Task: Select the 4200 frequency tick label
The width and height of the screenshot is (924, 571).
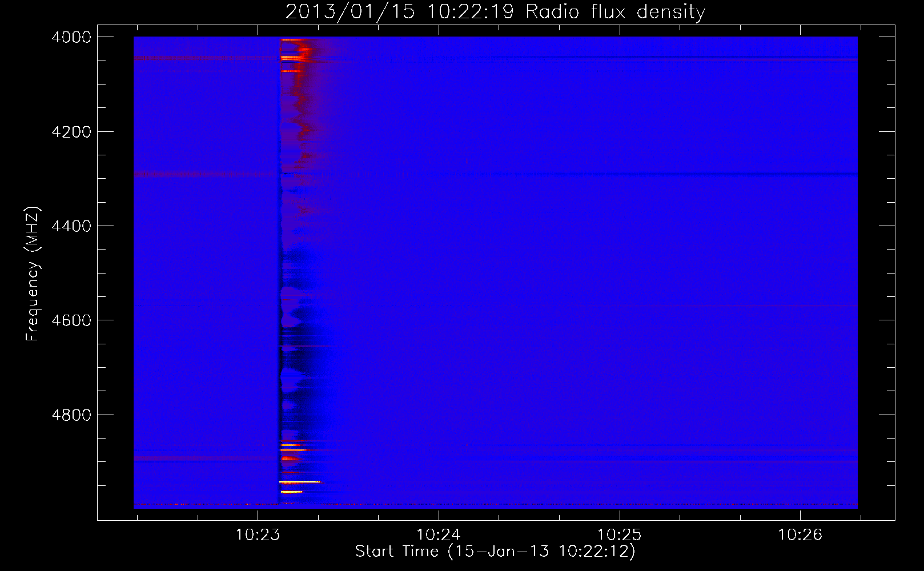Action: pyautogui.click(x=71, y=132)
